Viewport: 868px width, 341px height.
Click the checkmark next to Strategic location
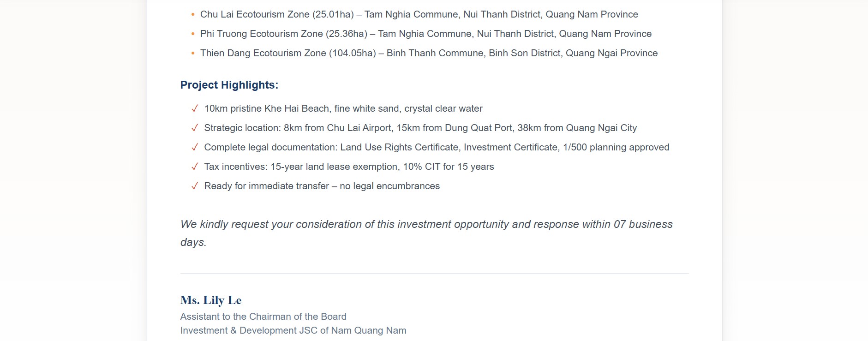[x=195, y=128]
